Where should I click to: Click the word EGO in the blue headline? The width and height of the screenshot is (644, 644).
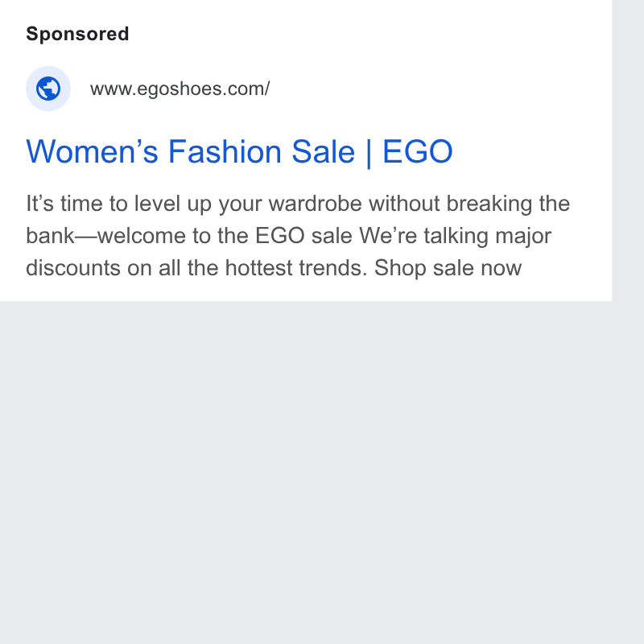pyautogui.click(x=417, y=151)
